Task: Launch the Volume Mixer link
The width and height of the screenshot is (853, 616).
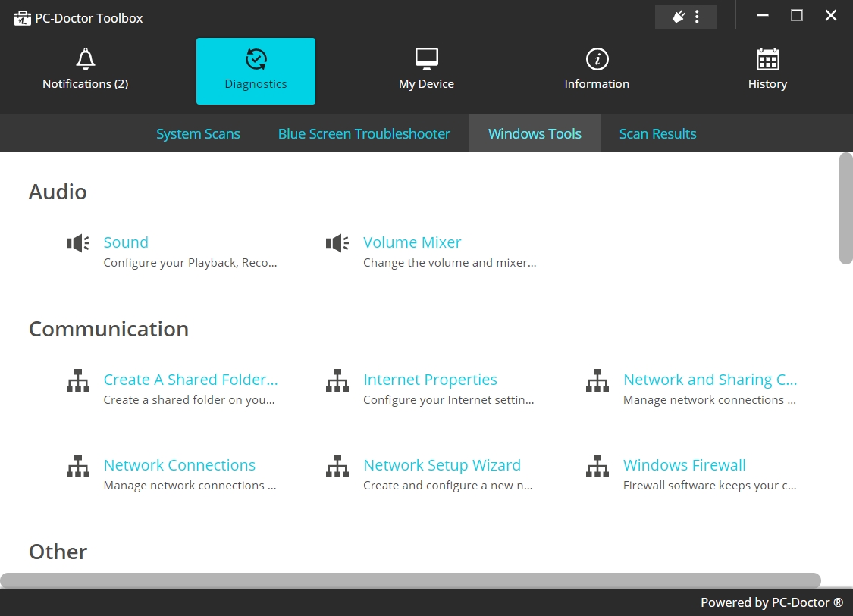Action: pyautogui.click(x=412, y=242)
